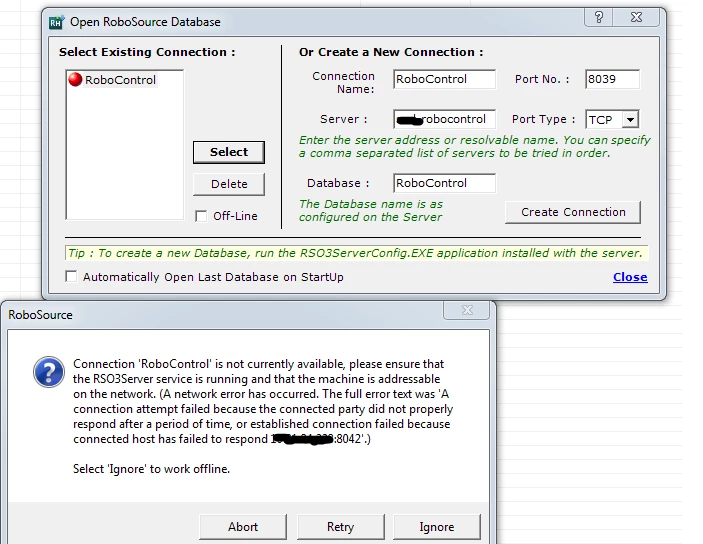Image resolution: width=703 pixels, height=544 pixels.
Task: Click the 'Port Type :' label
Action: click(x=543, y=119)
